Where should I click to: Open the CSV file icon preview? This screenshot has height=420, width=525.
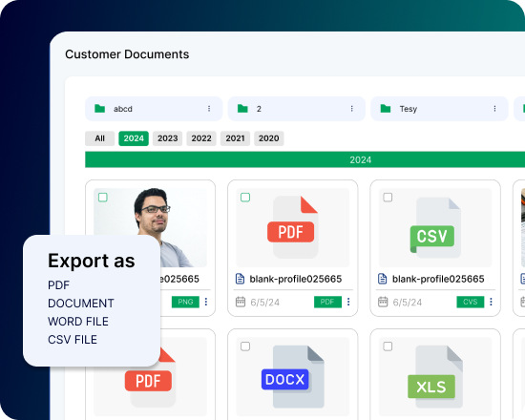coord(435,227)
